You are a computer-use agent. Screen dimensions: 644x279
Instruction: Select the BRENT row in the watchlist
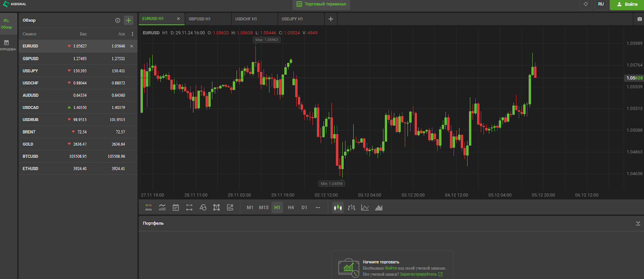pyautogui.click(x=78, y=132)
